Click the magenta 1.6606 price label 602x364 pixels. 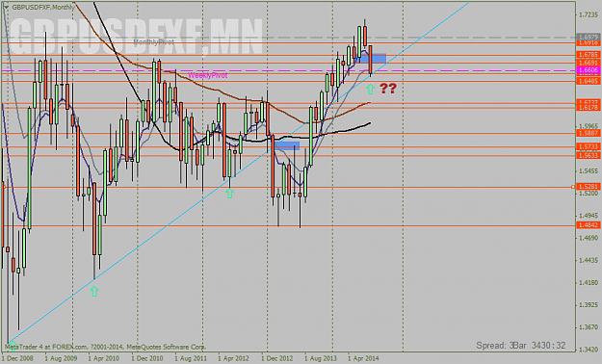click(589, 70)
